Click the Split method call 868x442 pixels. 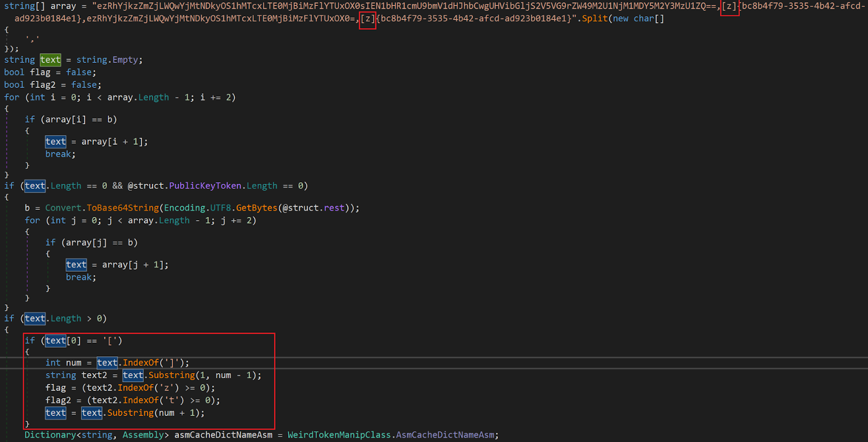(x=595, y=19)
